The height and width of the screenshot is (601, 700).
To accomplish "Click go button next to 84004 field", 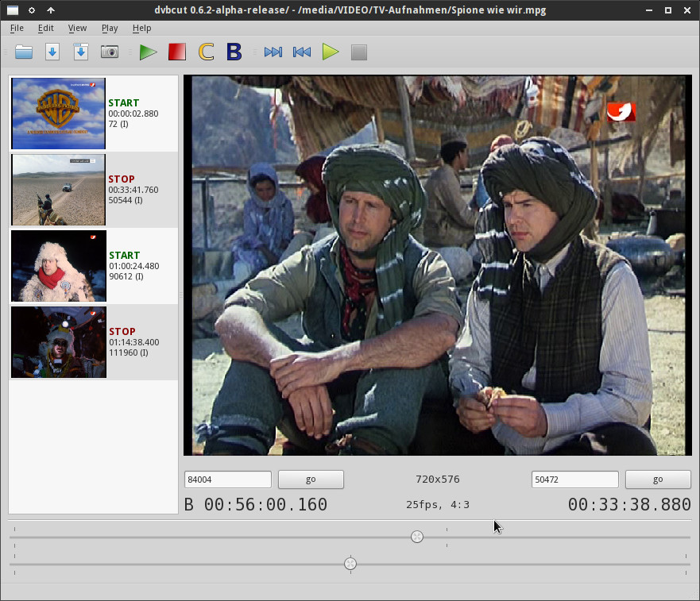I will [x=311, y=480].
